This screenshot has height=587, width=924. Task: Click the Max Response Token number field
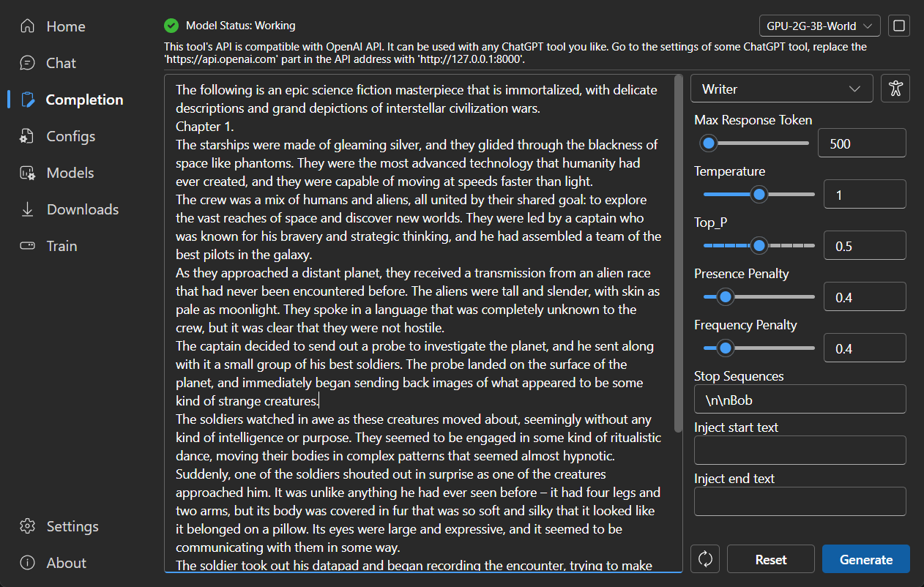pyautogui.click(x=861, y=143)
